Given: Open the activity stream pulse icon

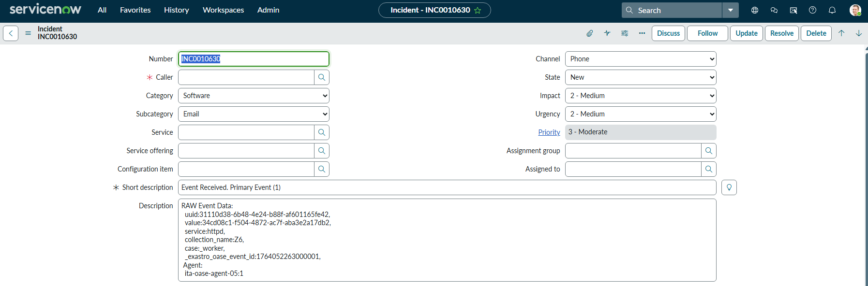Looking at the screenshot, I should pos(607,33).
